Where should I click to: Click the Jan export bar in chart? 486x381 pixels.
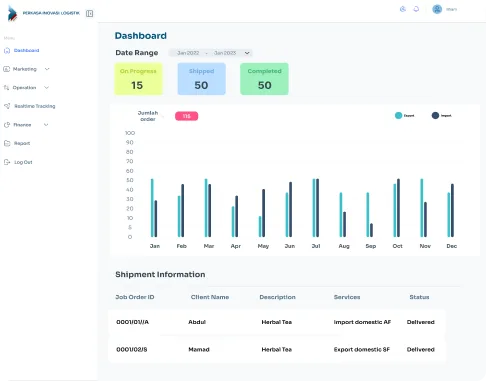tap(152, 208)
